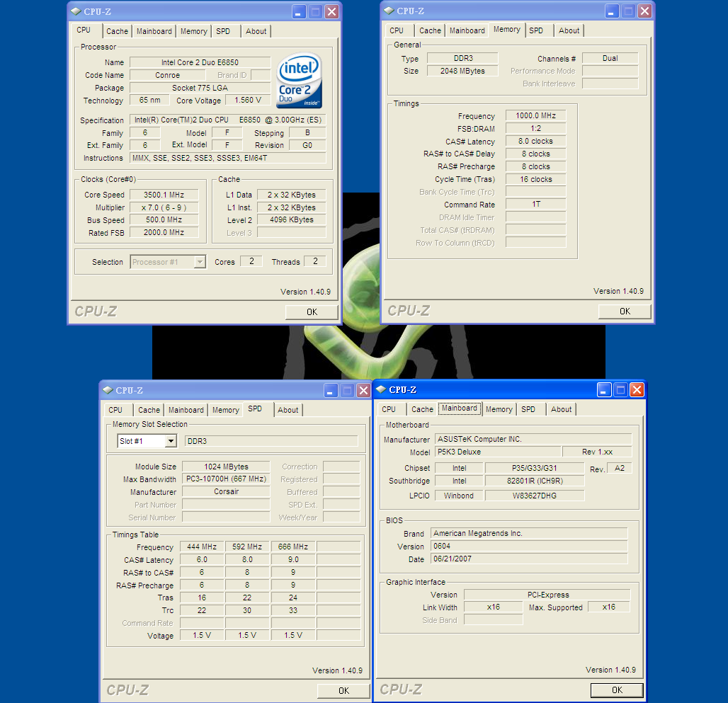Close the SPD tab window
Image resolution: width=728 pixels, height=703 pixels.
point(363,391)
